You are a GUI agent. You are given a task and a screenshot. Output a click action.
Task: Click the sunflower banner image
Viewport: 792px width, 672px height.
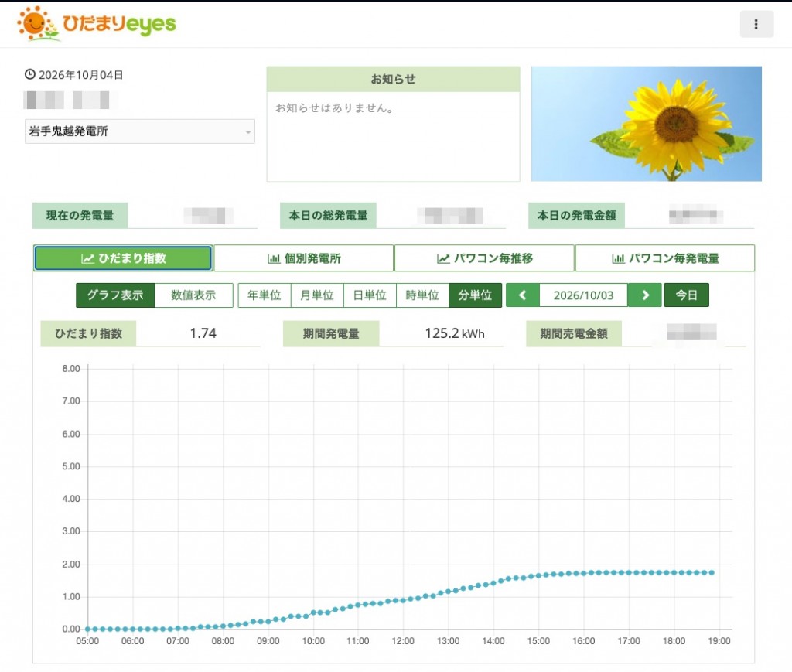coord(647,124)
